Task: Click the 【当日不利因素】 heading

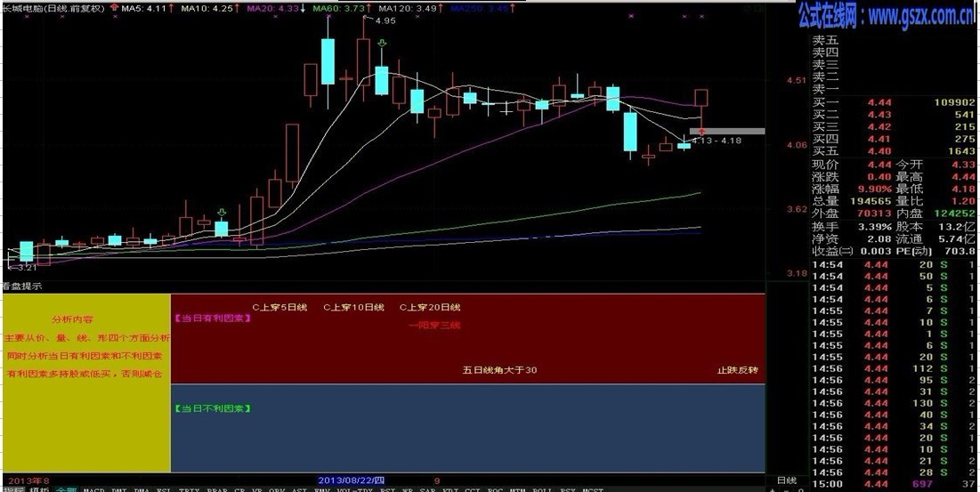Action: (213, 408)
